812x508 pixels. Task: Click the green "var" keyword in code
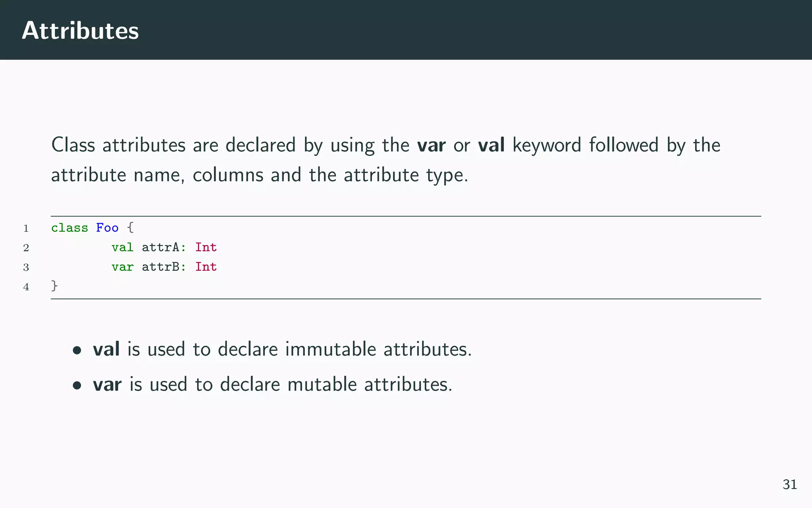coord(122,267)
